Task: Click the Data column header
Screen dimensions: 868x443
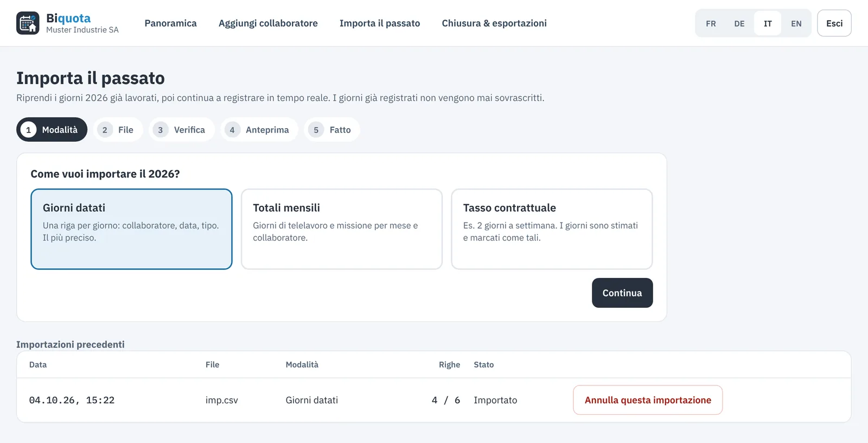Action: pos(38,365)
